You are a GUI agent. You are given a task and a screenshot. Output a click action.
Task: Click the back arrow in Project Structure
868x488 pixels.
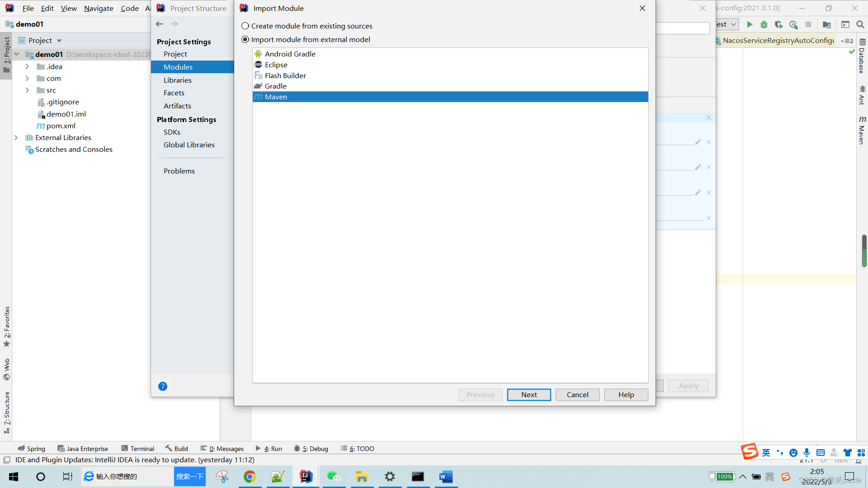(x=159, y=24)
